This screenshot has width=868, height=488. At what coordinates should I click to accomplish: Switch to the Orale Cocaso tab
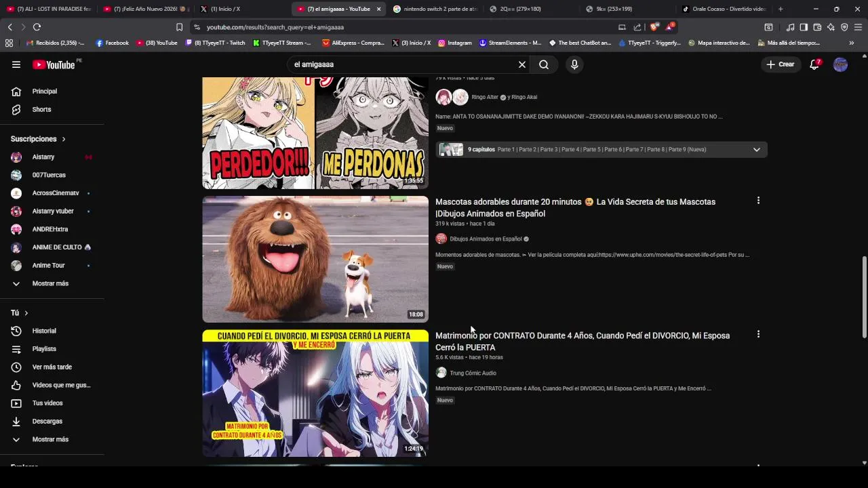[x=724, y=9]
